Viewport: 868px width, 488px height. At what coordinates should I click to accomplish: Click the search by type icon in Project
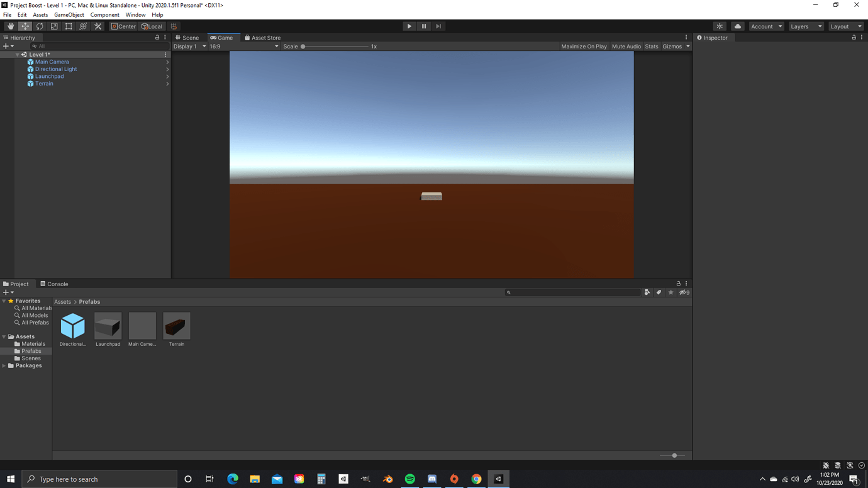tap(647, 292)
